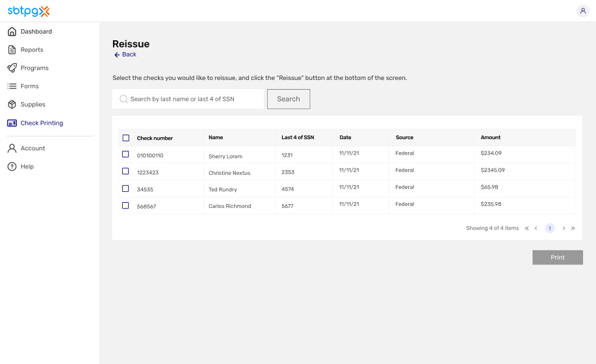Click SSN value 1231
The image size is (596, 364).
click(287, 155)
